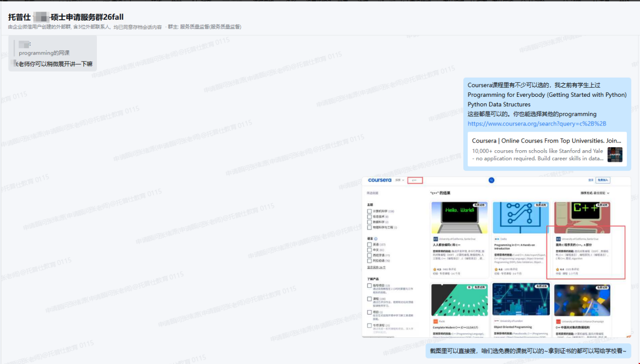The width and height of the screenshot is (640, 364).
Task: Click the Coursera link preview thumbnail icon
Action: (x=615, y=154)
